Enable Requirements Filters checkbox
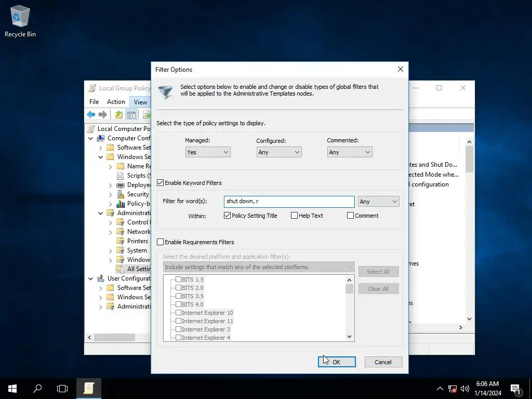This screenshot has height=399, width=532. tap(160, 242)
